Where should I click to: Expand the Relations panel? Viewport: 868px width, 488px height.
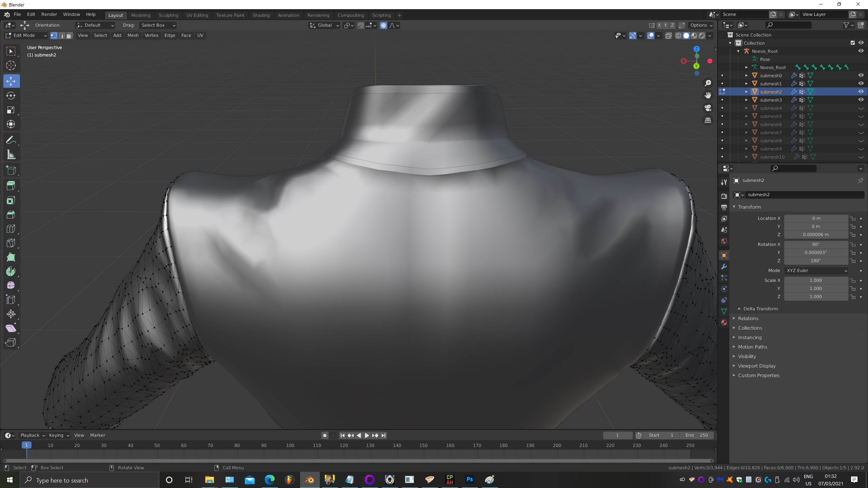pyautogui.click(x=748, y=319)
